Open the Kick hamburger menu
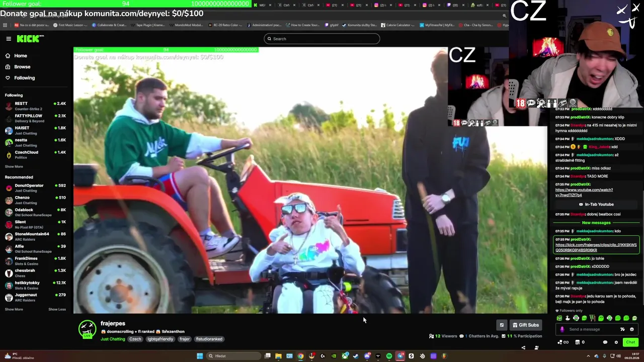This screenshot has width=644, height=362. (x=9, y=39)
